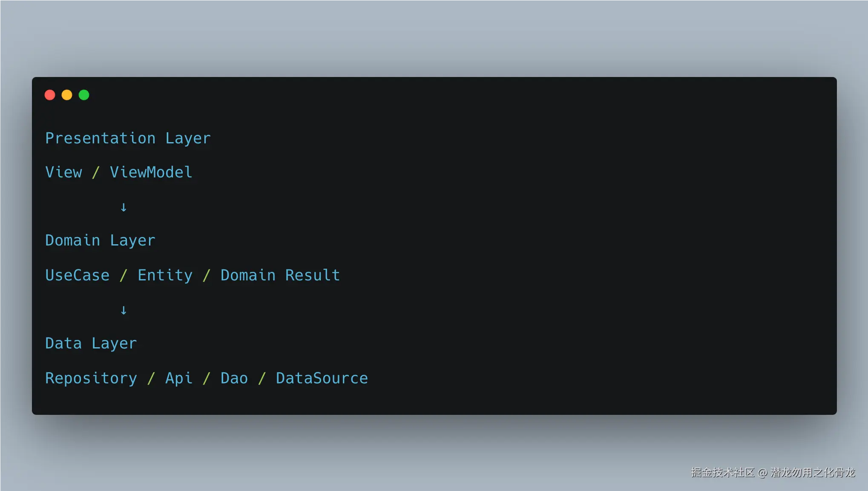Select the Data Layer heading
Image resolution: width=868 pixels, height=491 pixels.
[x=91, y=344]
